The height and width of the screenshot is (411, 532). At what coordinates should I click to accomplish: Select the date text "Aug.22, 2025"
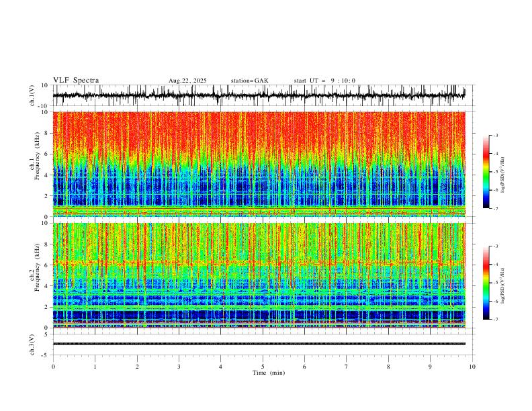pyautogui.click(x=187, y=81)
